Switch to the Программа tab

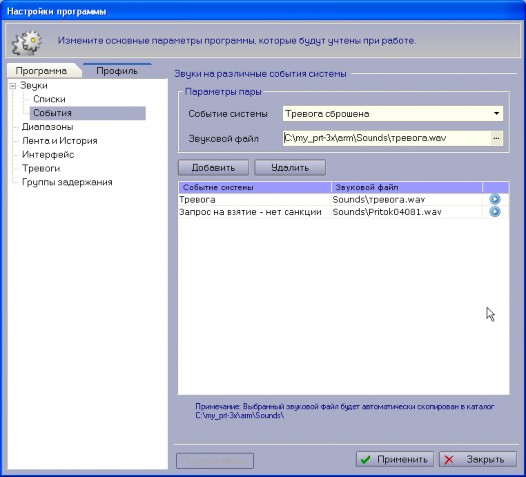pyautogui.click(x=41, y=71)
